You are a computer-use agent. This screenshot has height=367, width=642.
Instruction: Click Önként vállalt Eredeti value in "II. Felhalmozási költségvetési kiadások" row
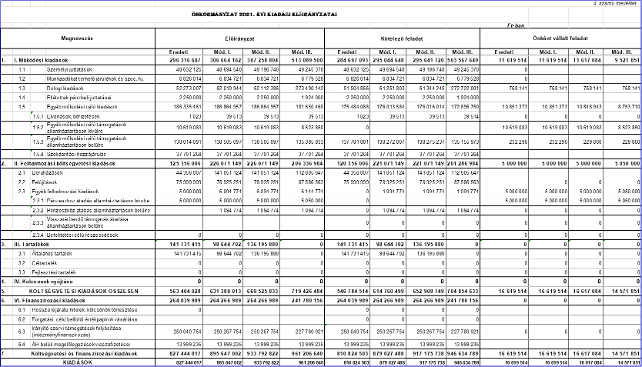(514, 163)
